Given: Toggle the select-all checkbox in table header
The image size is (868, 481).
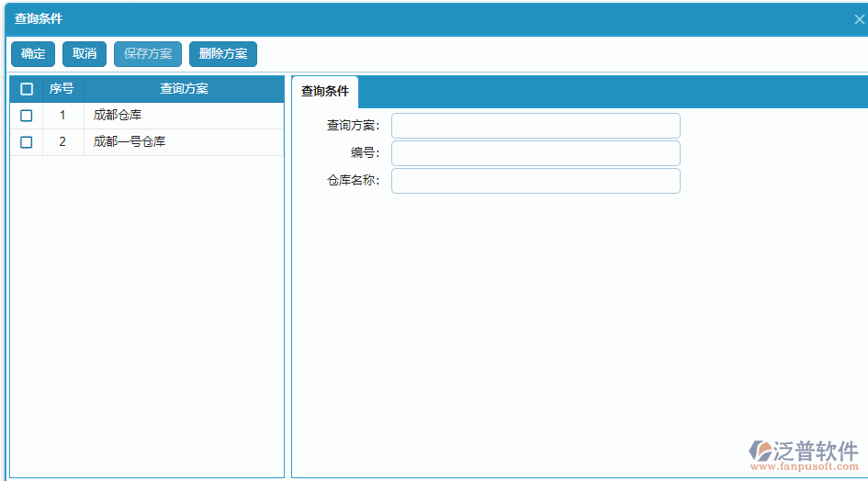Looking at the screenshot, I should (27, 89).
